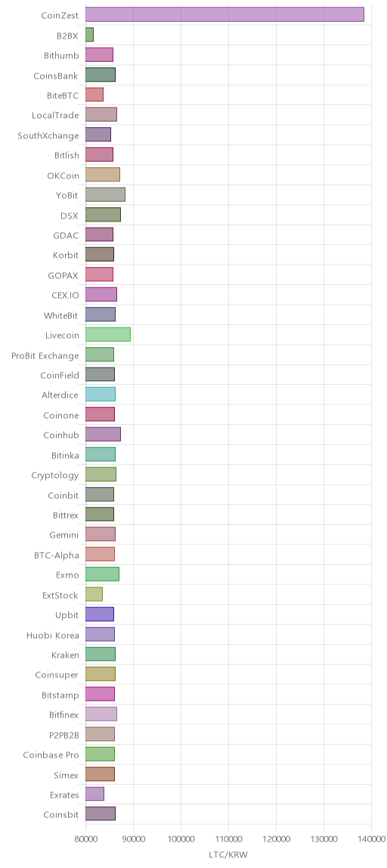Select the Huobi Korea label

[x=53, y=635]
